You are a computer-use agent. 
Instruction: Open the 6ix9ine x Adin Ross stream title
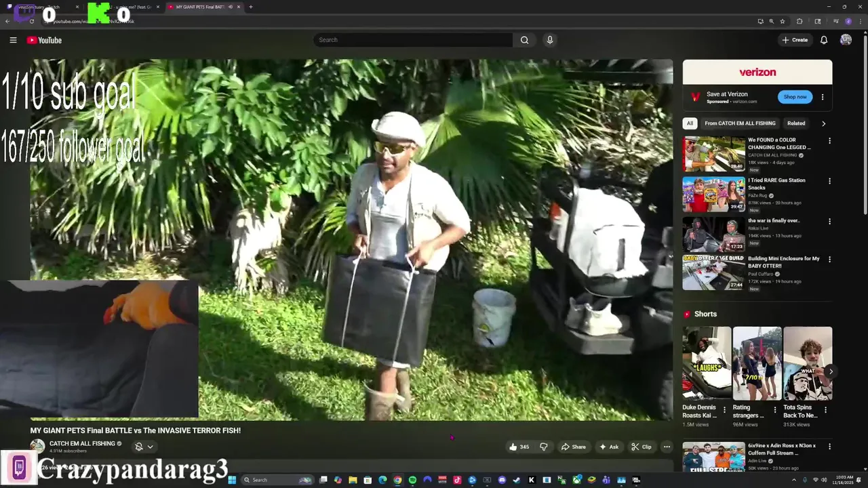782,449
